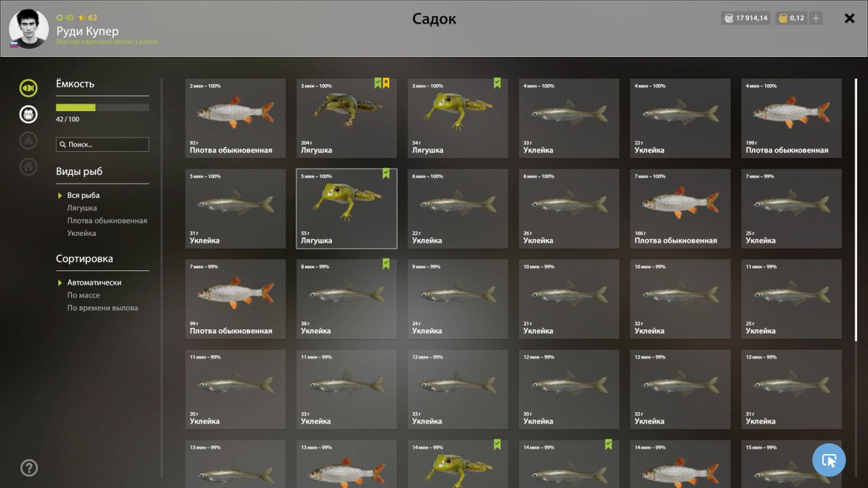The width and height of the screenshot is (868, 488).
Task: Click the plus icon to add gold
Action: (816, 18)
